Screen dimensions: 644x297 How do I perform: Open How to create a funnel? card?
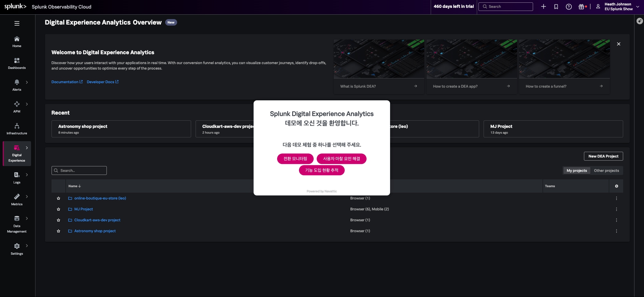pyautogui.click(x=564, y=66)
